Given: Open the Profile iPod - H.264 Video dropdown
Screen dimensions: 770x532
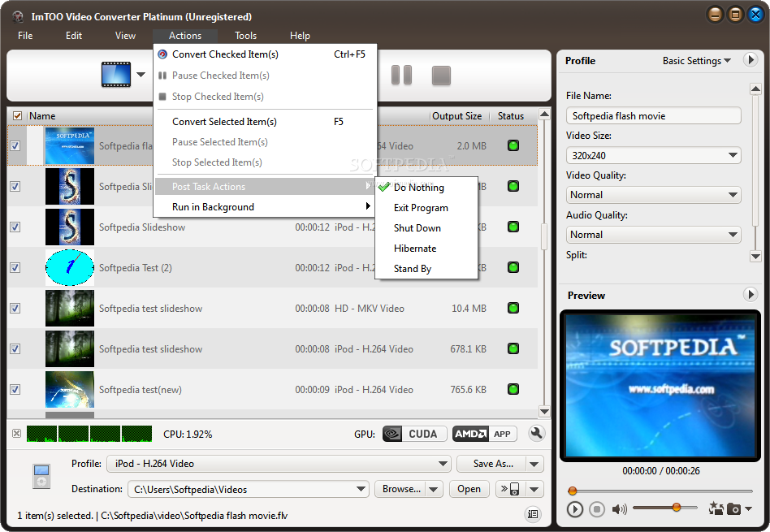Looking at the screenshot, I should tap(279, 463).
